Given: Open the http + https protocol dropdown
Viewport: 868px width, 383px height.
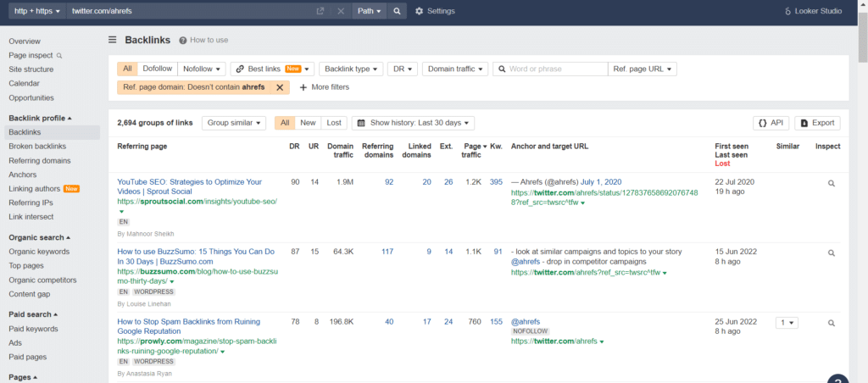Looking at the screenshot, I should tap(37, 11).
